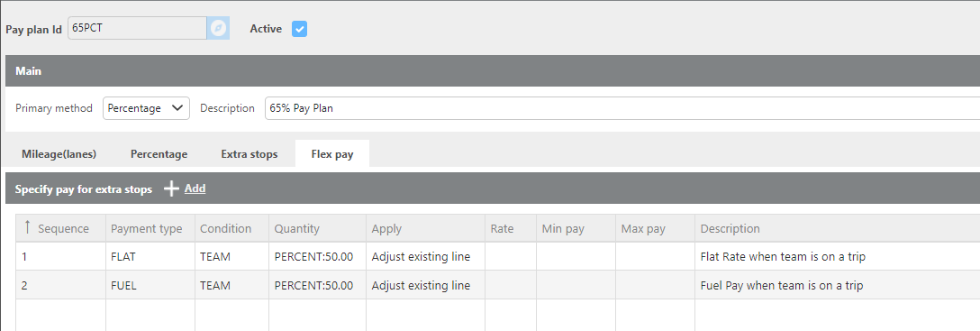Image resolution: width=980 pixels, height=331 pixels.
Task: Select the FLAT payment type row
Action: pyautogui.click(x=498, y=256)
